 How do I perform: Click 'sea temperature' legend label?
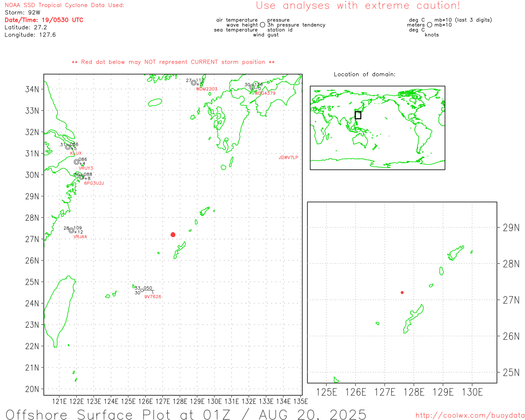click(236, 30)
